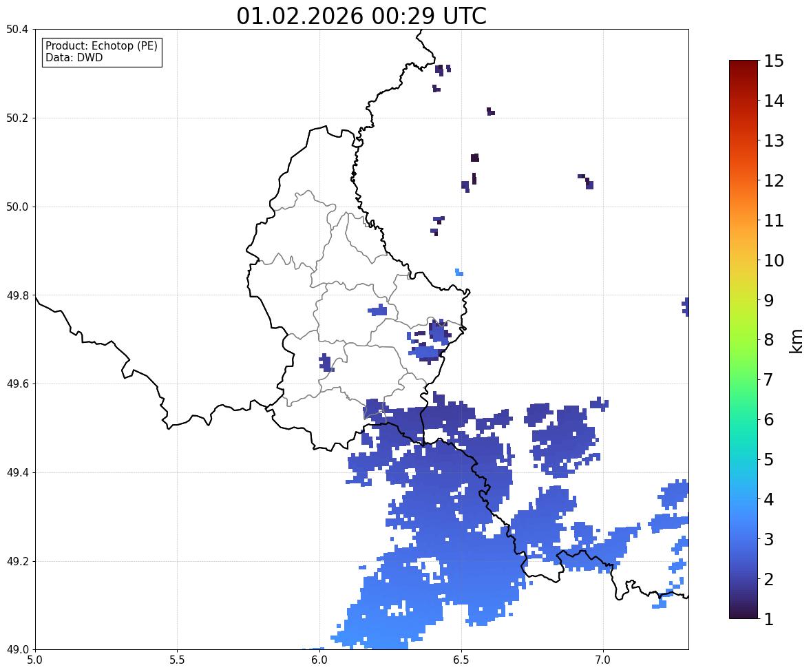Click the dark purple bottom of colorbar
811x672 pixels.
pyautogui.click(x=744, y=614)
